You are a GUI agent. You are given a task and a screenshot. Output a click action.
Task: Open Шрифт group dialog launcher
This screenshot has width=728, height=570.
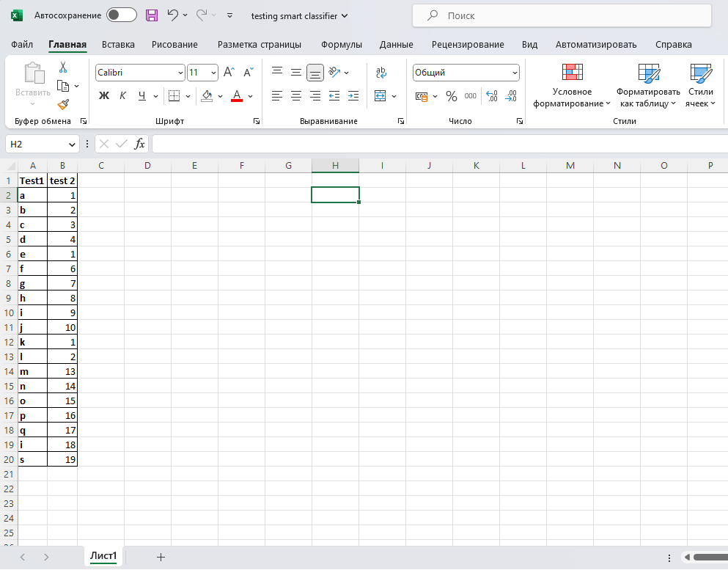257,121
